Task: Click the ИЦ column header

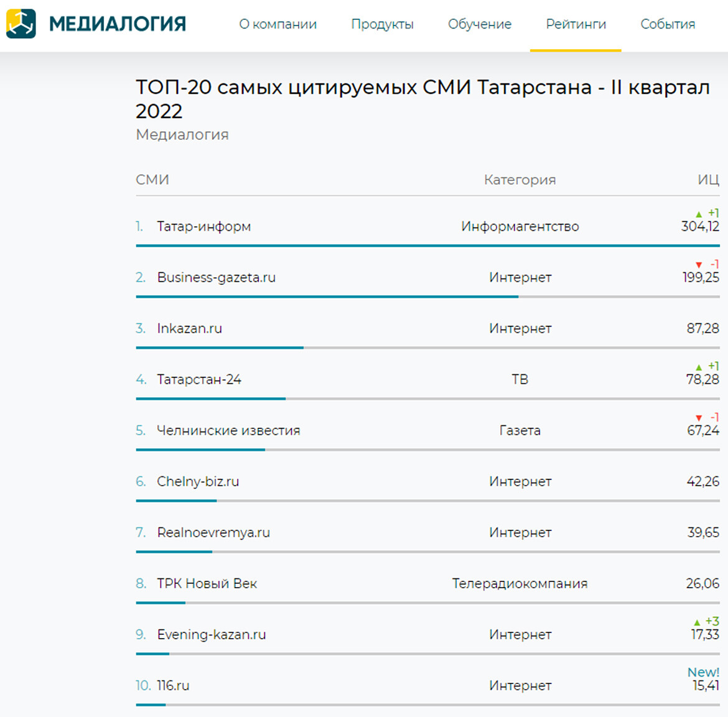Action: 708,180
